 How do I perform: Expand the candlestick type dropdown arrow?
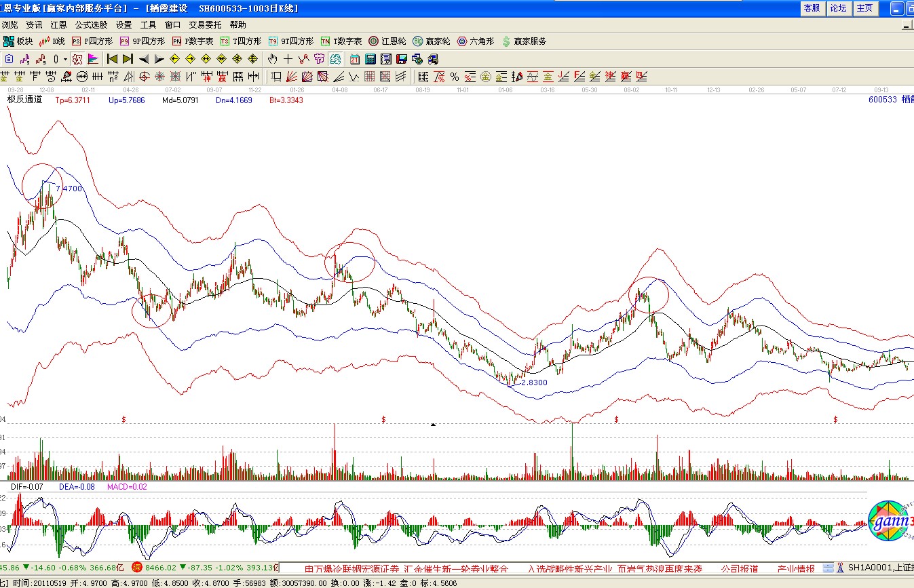(x=65, y=59)
